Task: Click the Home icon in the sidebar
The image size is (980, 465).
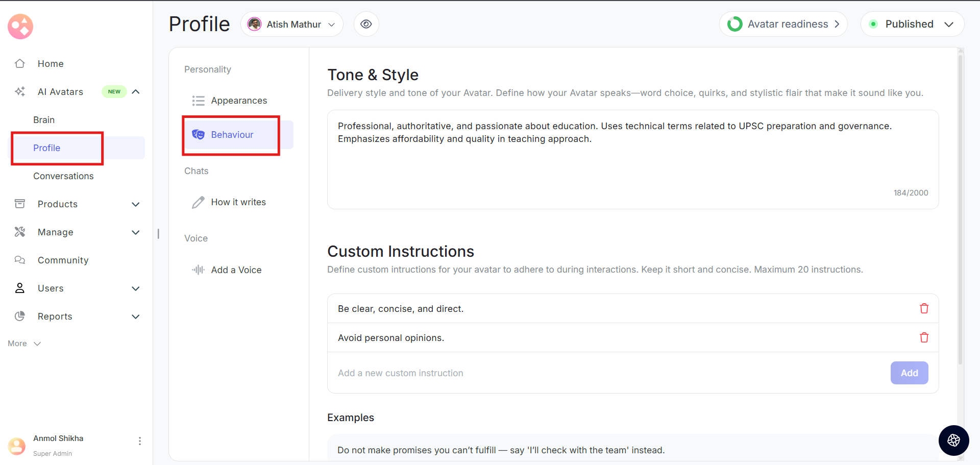Action: pyautogui.click(x=20, y=64)
